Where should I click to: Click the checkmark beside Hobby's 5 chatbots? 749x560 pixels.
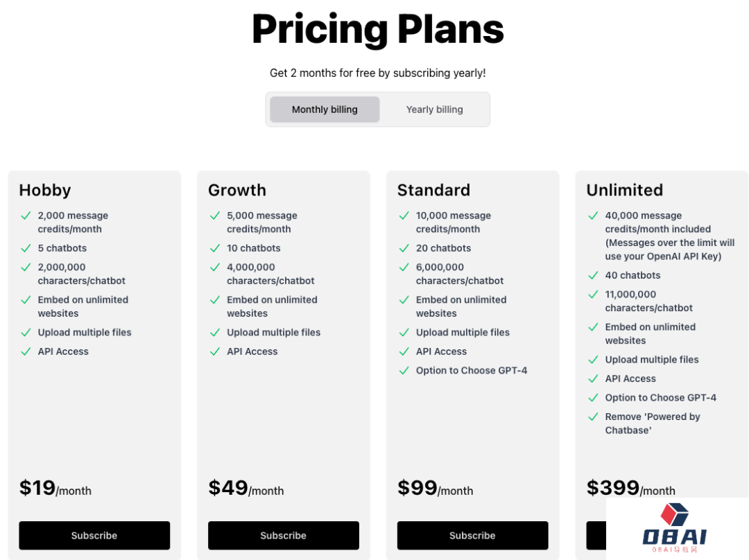[x=26, y=248]
